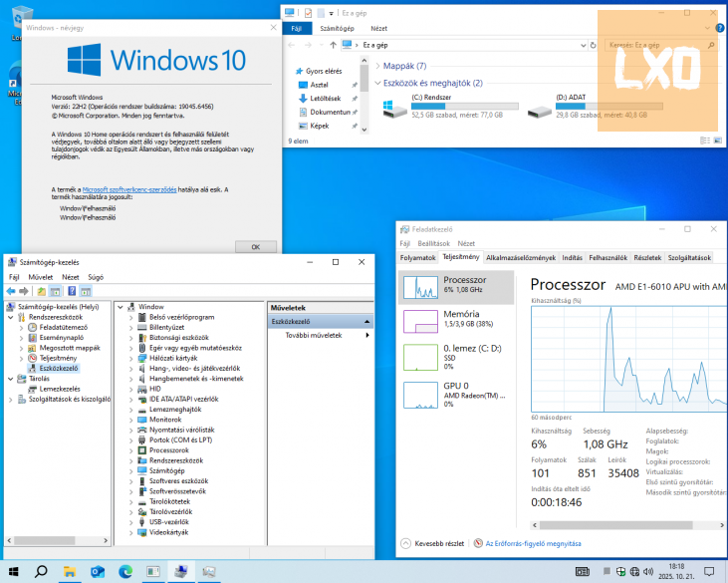This screenshot has width=728, height=583.
Task: Click the help icon in Számítógép-kezelés toolbar
Action: coord(72,291)
